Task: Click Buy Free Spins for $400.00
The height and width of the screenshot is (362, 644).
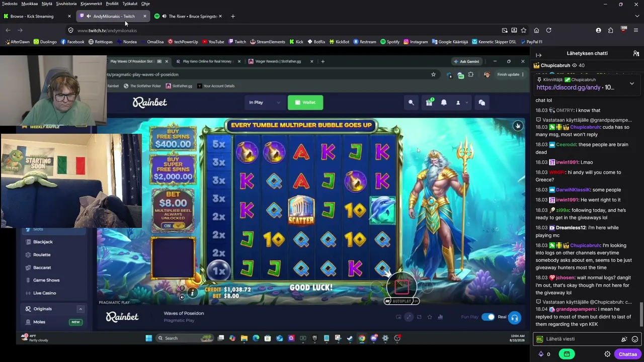Action: (173, 139)
